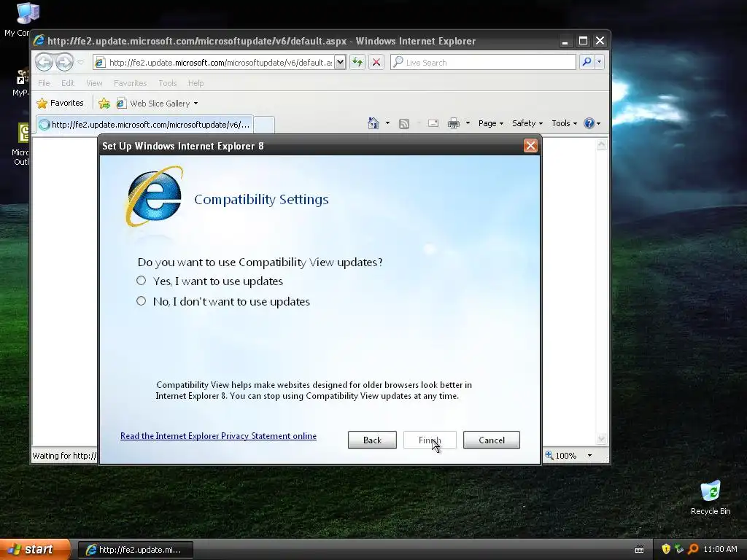
Task: Click the Internet Explorer title bar icon
Action: pos(39,41)
